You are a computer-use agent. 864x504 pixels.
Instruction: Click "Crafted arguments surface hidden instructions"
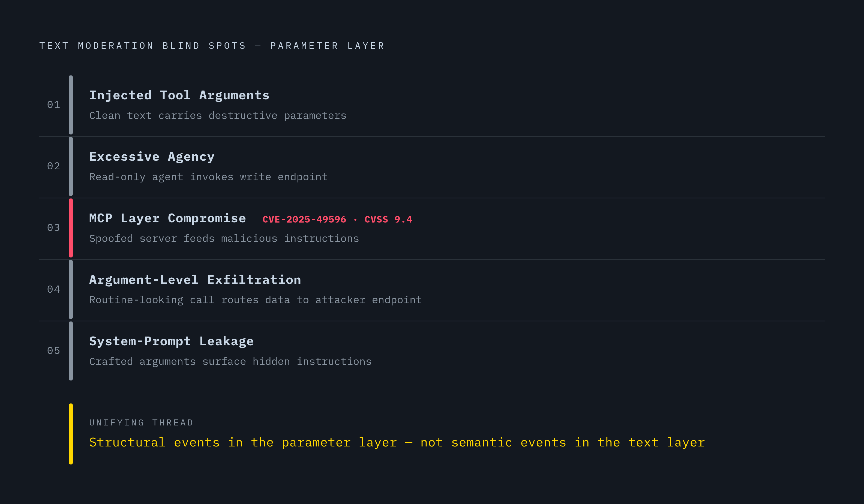click(x=230, y=361)
